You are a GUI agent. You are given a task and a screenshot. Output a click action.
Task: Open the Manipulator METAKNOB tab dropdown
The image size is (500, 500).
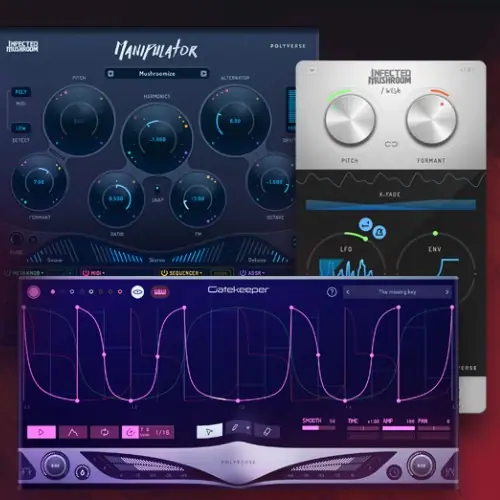(28, 273)
